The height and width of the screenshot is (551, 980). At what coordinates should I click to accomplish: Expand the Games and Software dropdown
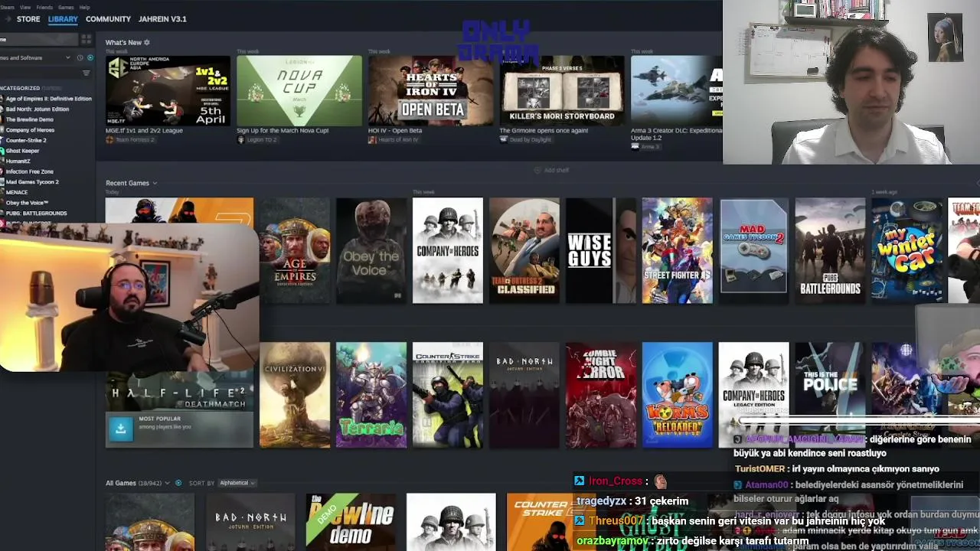67,57
